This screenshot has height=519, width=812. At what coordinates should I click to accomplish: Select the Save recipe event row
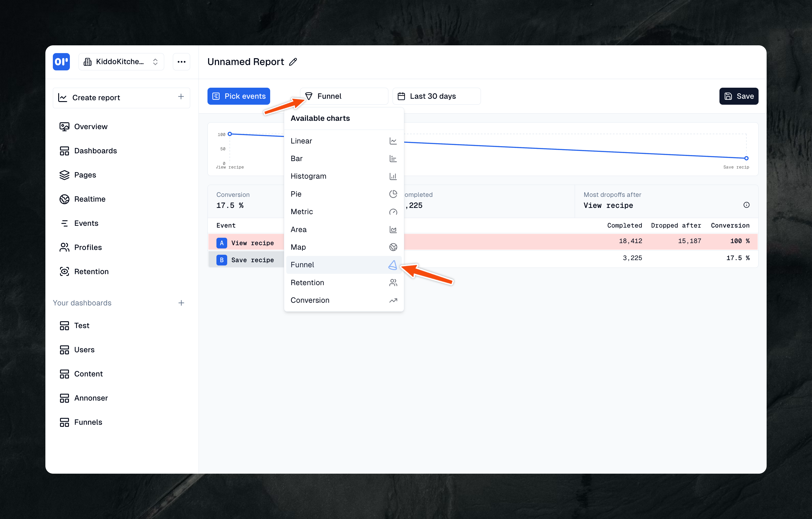click(x=253, y=259)
